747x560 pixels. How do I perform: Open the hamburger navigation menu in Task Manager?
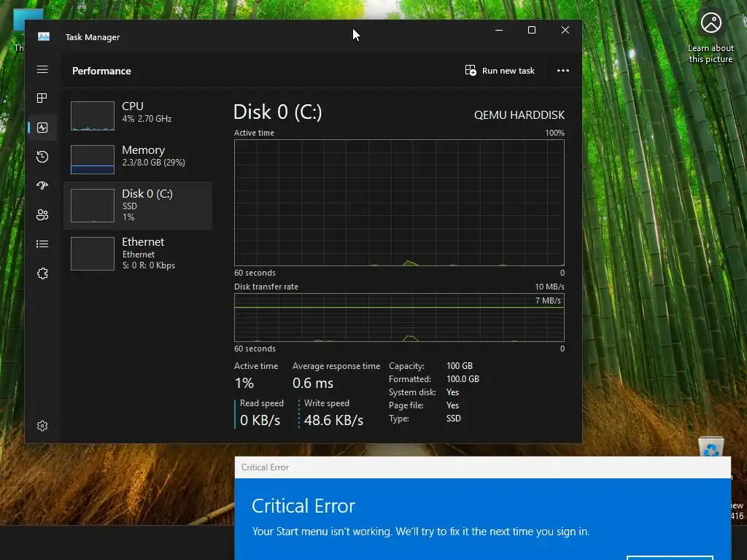(42, 69)
